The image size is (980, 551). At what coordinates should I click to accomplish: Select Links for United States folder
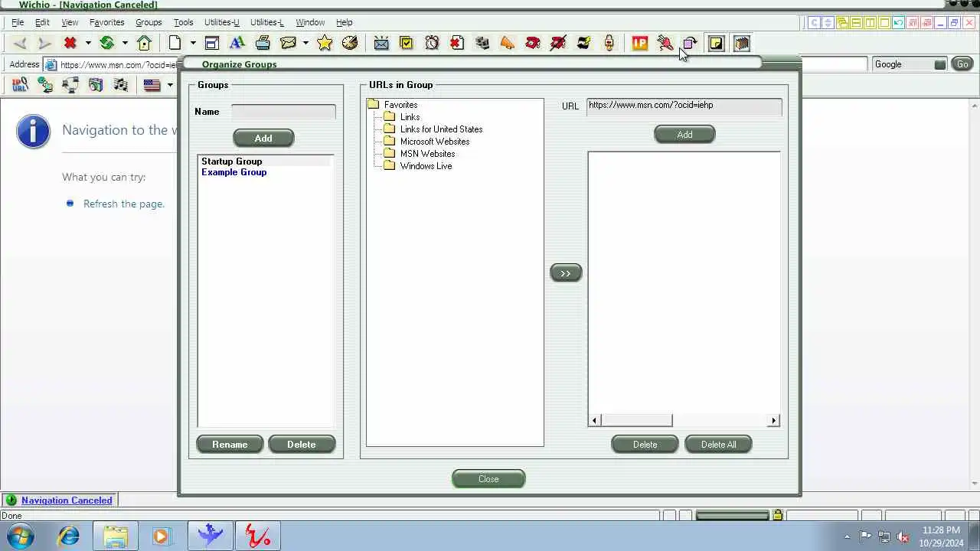coord(441,129)
